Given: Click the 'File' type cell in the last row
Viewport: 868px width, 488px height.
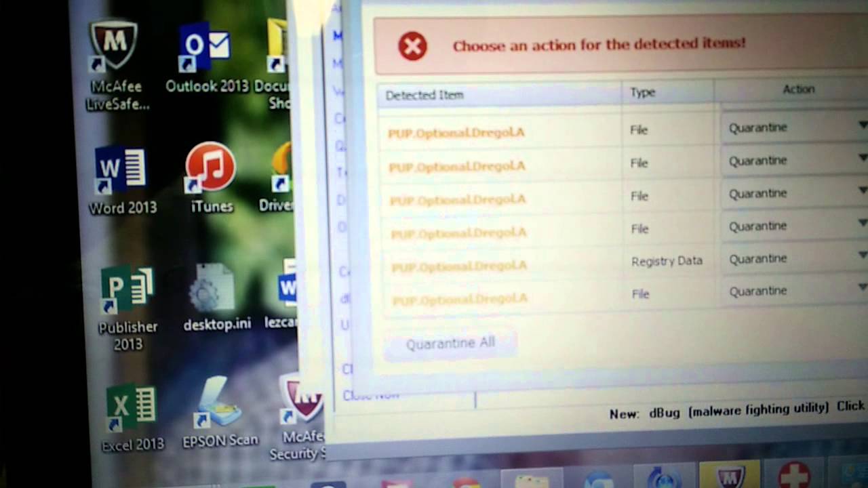Looking at the screenshot, I should click(640, 293).
